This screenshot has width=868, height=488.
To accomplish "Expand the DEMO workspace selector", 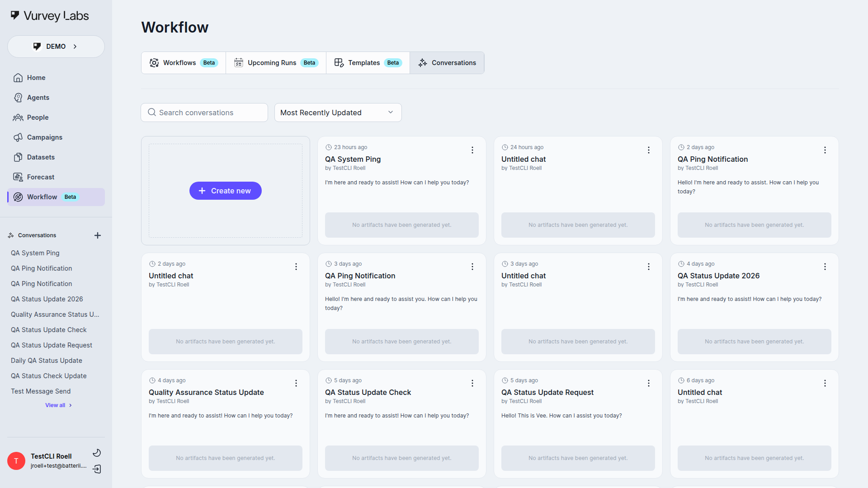I will pos(56,46).
